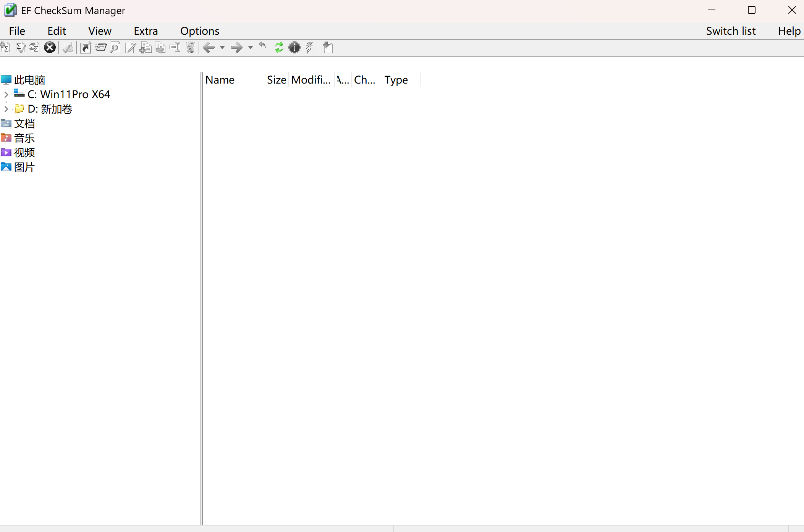Click the copy files (plus pages) icon
Screen dimensions: 804x532
click(146, 47)
